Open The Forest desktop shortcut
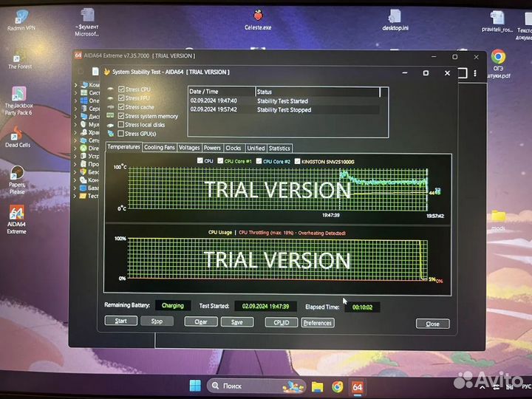Screen dimensions: 532x399 pyautogui.click(x=20, y=60)
